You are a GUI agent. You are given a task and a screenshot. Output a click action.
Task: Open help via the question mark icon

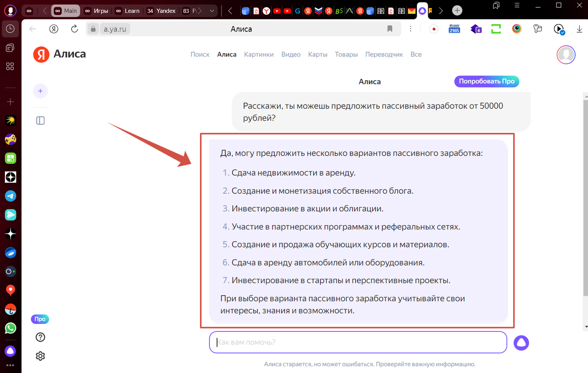tap(40, 337)
